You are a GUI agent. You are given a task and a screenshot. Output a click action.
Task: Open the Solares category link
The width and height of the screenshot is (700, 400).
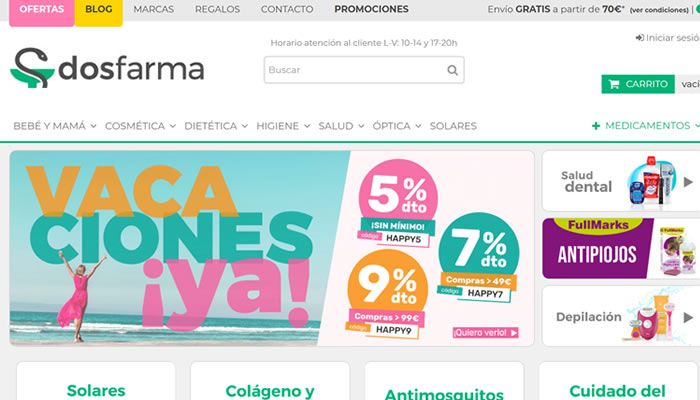453,126
